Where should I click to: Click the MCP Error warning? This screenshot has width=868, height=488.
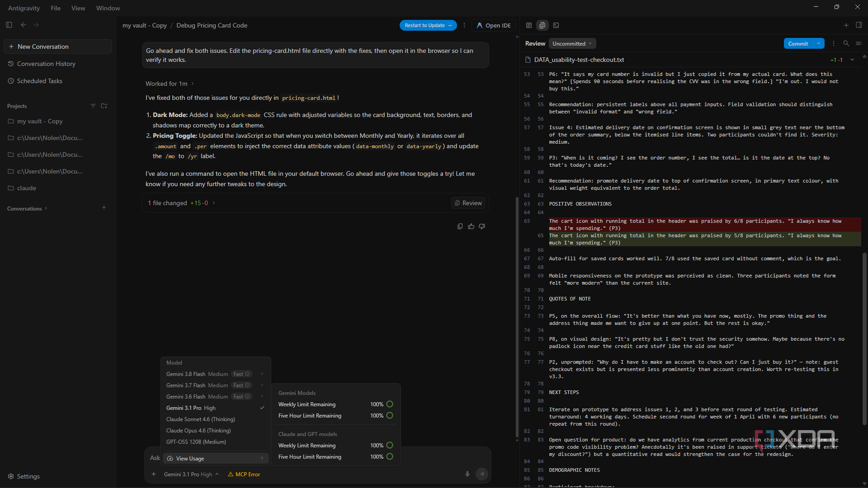click(244, 474)
